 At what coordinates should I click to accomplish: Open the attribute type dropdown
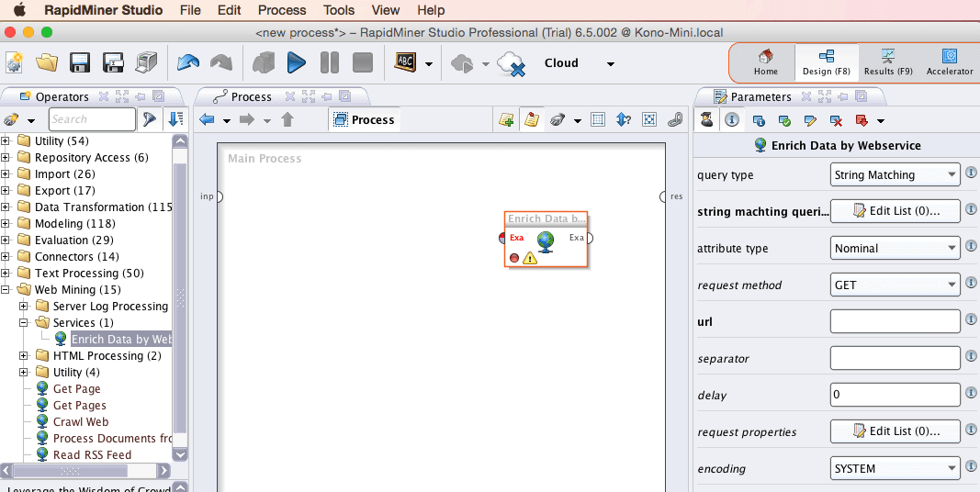[895, 249]
